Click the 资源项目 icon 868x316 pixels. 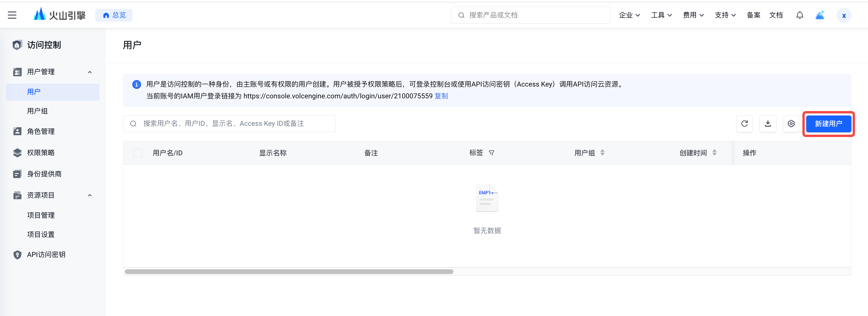point(17,195)
